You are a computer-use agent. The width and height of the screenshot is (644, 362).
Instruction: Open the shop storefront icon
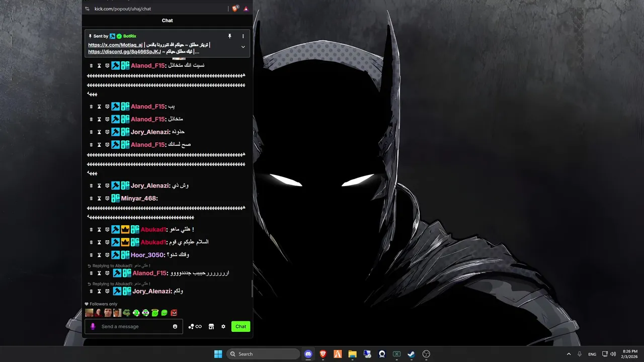(211, 326)
